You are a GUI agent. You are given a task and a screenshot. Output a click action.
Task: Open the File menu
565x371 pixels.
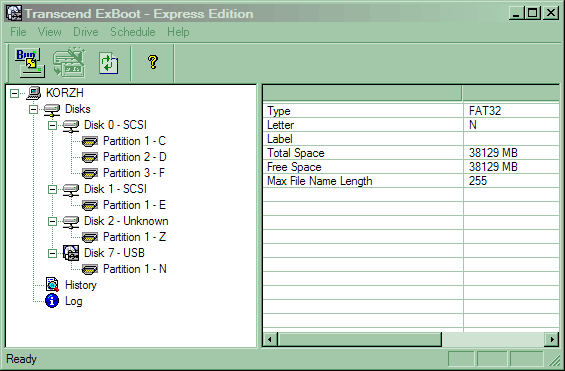(18, 32)
